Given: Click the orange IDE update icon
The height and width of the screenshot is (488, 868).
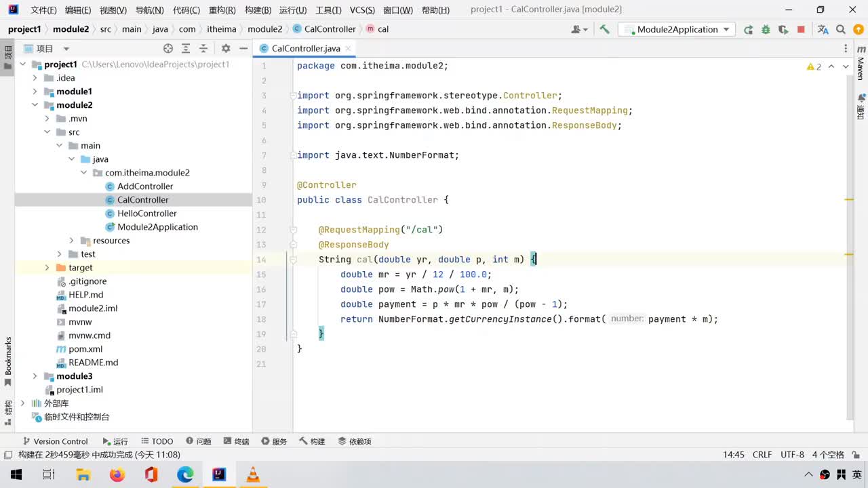Looking at the screenshot, I should 857,29.
